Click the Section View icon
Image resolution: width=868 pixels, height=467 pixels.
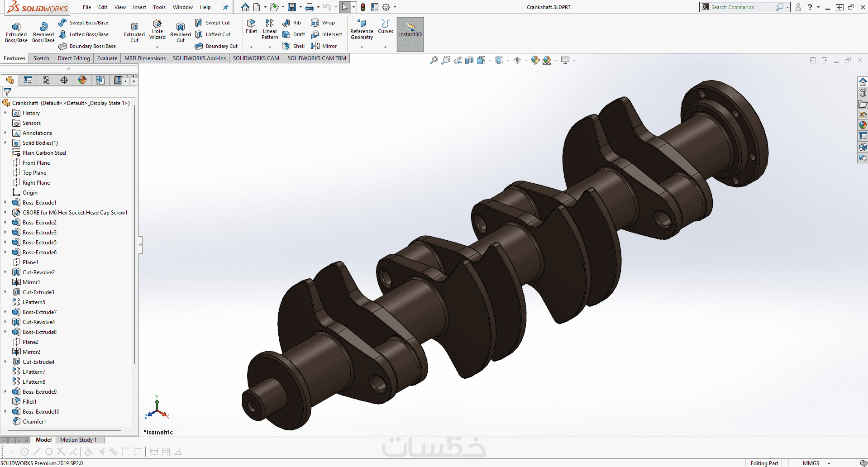pyautogui.click(x=469, y=60)
